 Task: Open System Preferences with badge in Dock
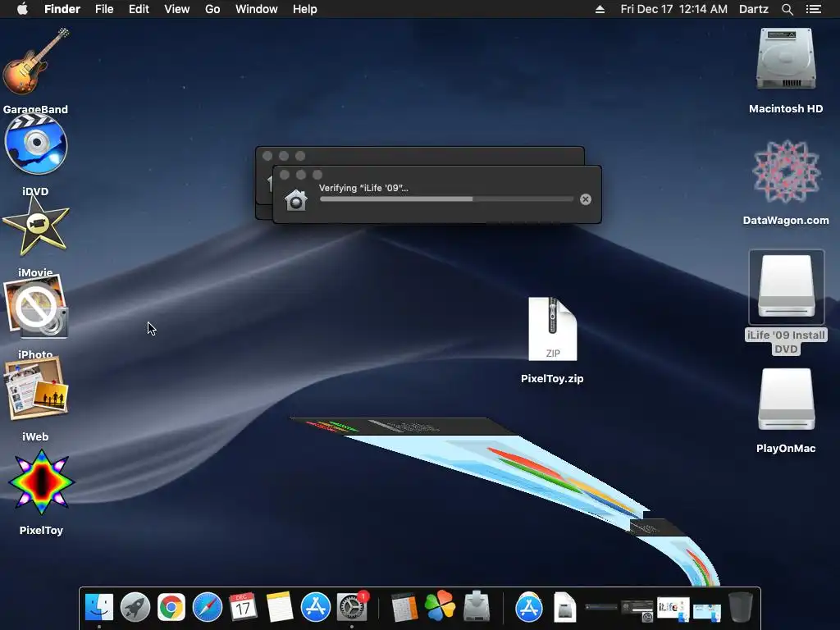[x=351, y=608]
